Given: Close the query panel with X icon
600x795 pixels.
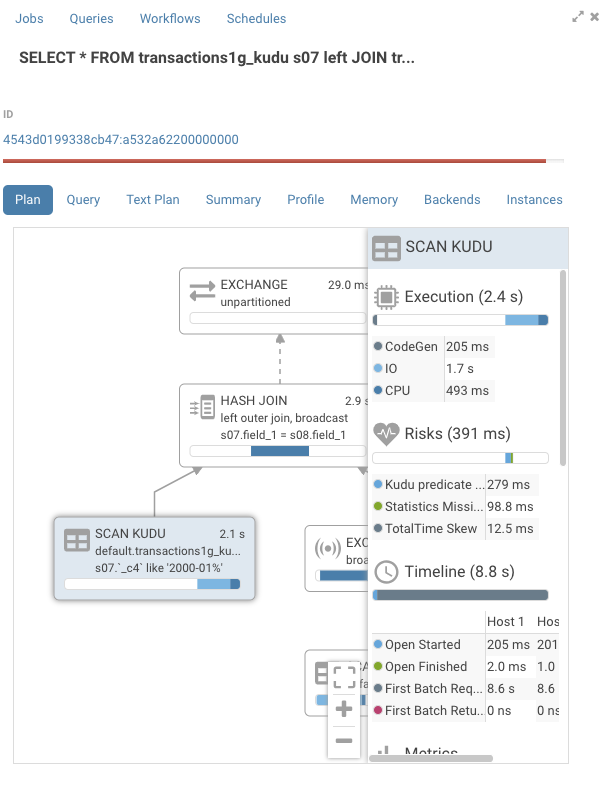Looking at the screenshot, I should [x=594, y=17].
